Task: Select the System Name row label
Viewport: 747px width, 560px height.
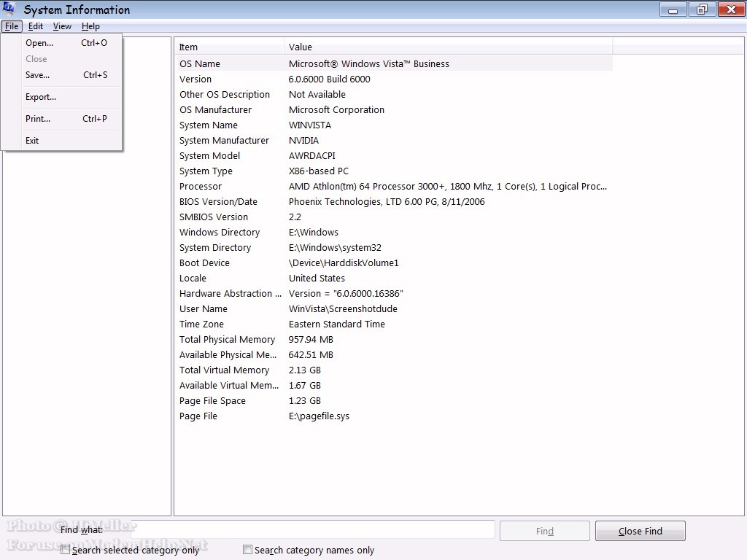Action: pos(208,125)
